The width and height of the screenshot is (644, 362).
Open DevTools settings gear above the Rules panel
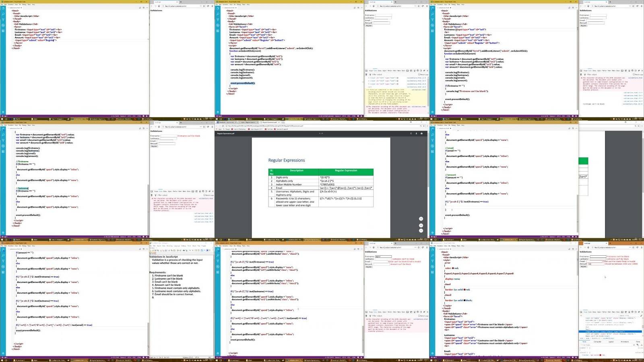633,312
